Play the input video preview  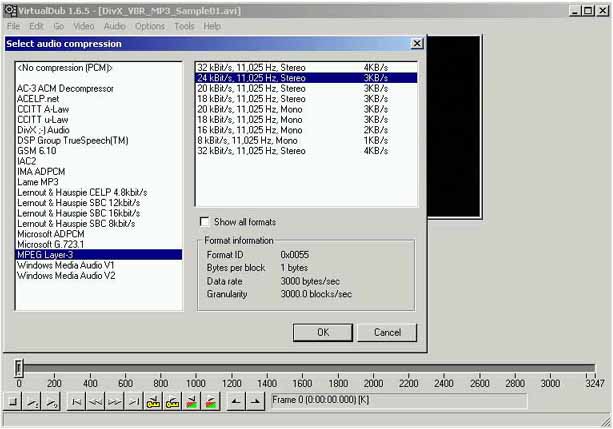click(32, 402)
